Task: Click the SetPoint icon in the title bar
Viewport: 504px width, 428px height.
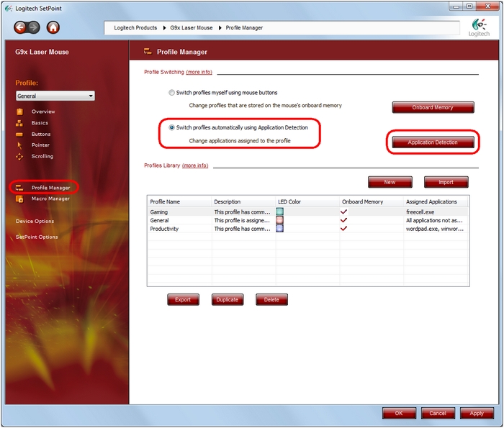Action: coord(9,9)
